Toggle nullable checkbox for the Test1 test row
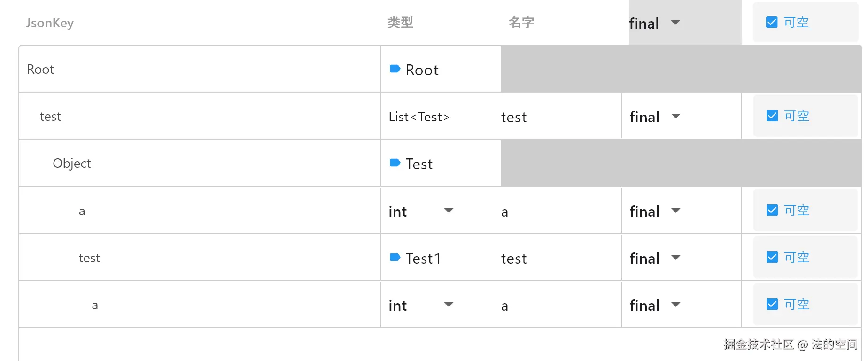 772,257
